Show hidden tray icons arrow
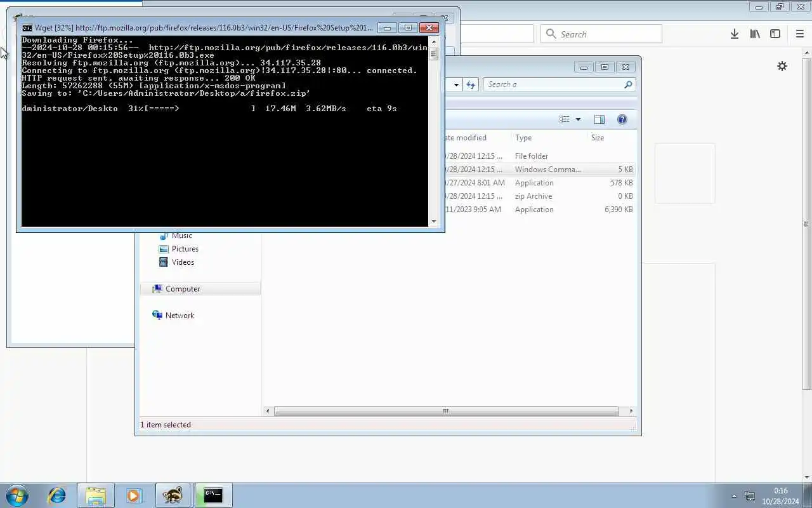Image resolution: width=812 pixels, height=508 pixels. pyautogui.click(x=734, y=496)
